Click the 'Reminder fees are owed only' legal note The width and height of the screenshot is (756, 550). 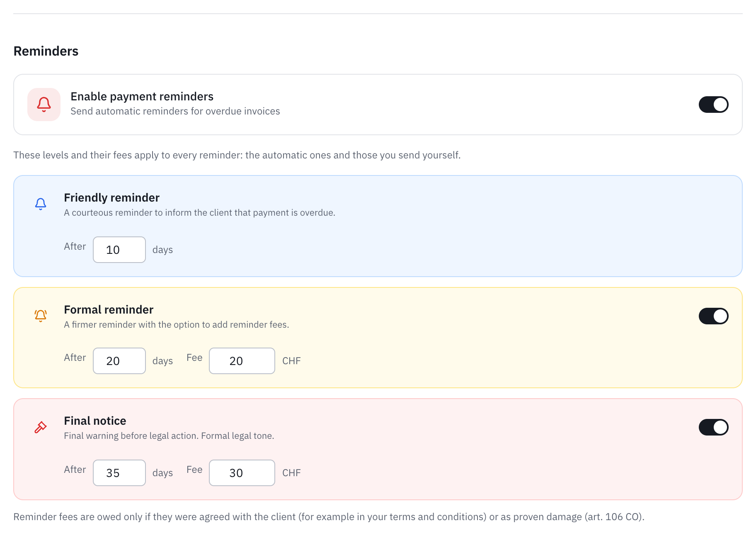click(x=329, y=517)
